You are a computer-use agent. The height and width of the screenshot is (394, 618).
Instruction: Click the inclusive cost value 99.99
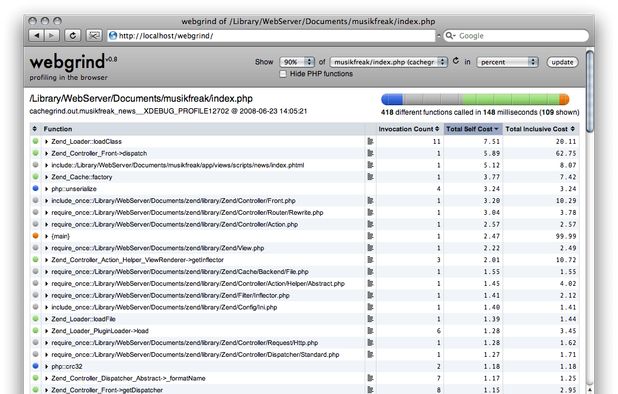tap(566, 236)
